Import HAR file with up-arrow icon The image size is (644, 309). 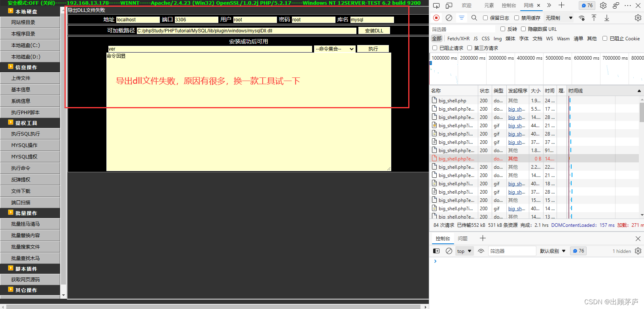point(594,18)
